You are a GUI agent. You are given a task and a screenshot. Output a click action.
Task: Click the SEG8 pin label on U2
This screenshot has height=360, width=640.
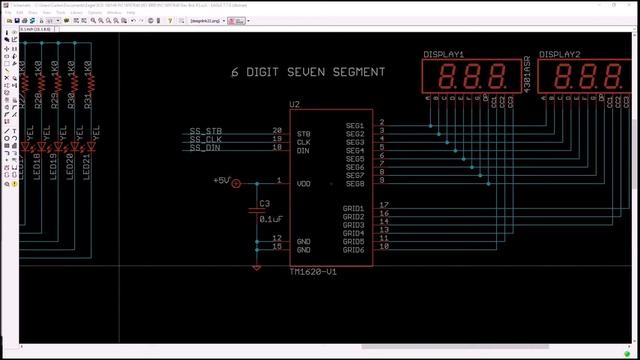click(x=355, y=184)
